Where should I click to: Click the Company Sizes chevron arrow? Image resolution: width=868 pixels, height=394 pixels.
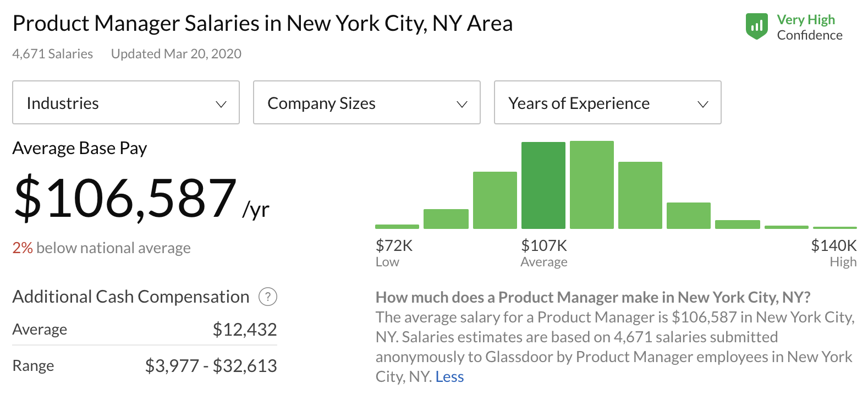[x=462, y=104]
